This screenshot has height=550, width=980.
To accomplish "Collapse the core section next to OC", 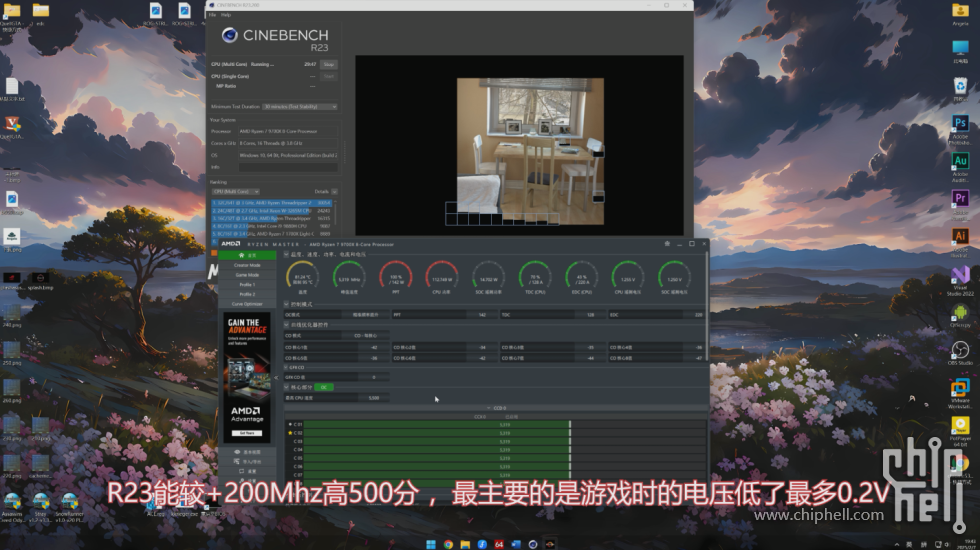I will pos(287,388).
